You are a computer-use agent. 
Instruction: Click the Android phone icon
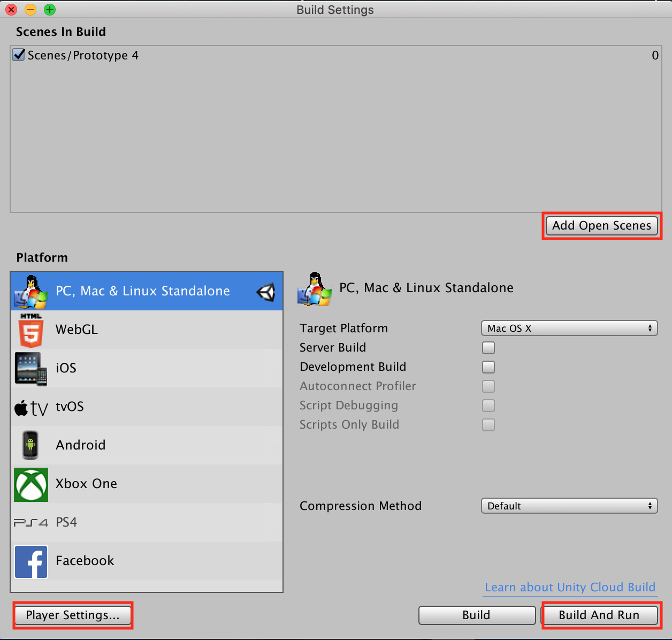(x=30, y=445)
